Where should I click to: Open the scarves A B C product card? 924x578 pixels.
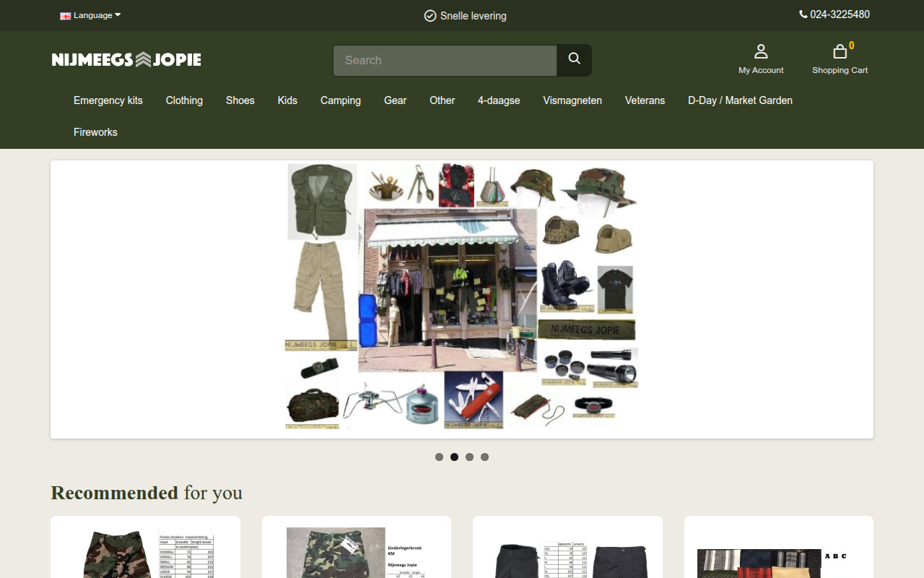pyautogui.click(x=779, y=547)
